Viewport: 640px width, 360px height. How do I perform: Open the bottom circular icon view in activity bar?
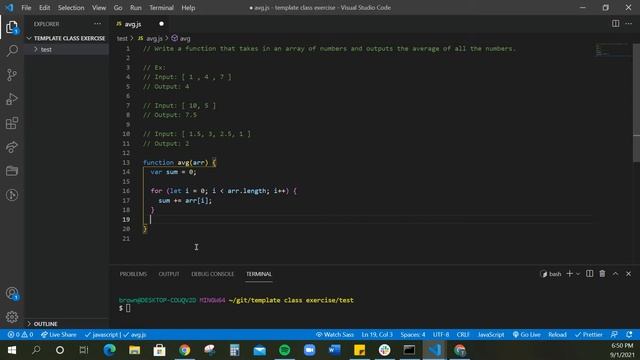[12, 195]
